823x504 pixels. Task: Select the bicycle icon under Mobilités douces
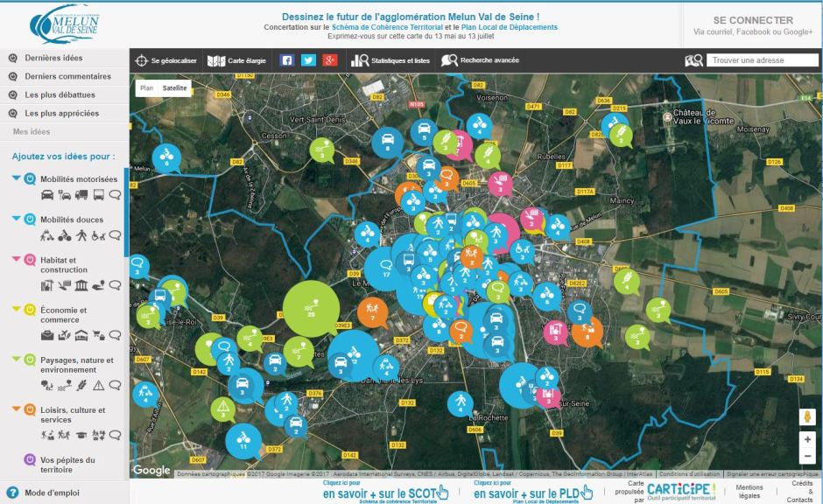pyautogui.click(x=64, y=235)
